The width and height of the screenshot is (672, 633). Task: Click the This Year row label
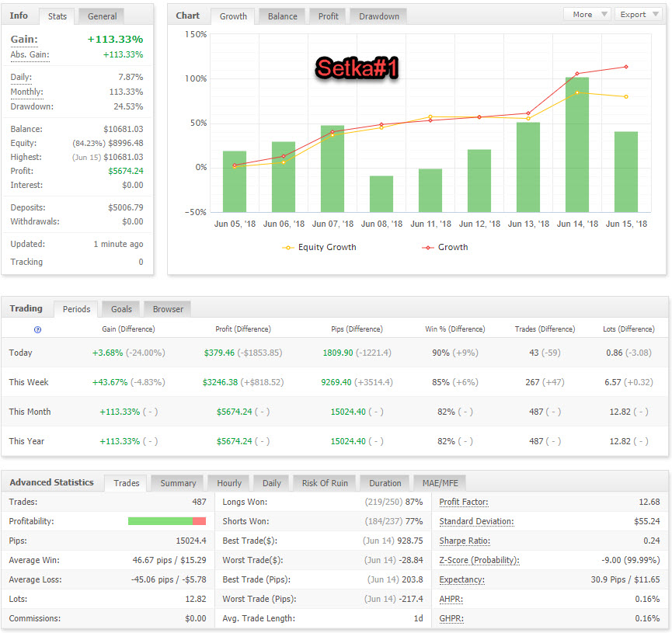[26, 441]
